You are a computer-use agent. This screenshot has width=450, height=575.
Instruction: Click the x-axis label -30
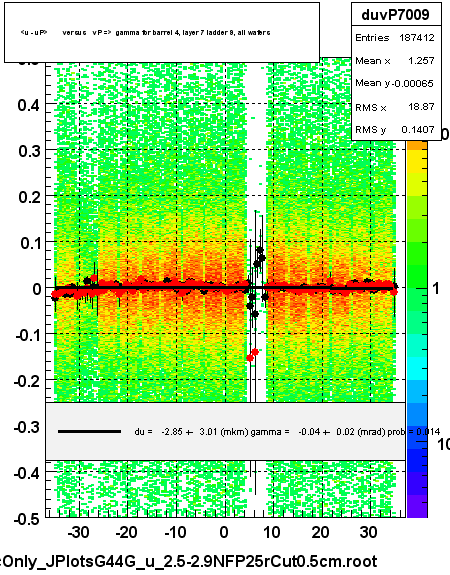pyautogui.click(x=78, y=532)
